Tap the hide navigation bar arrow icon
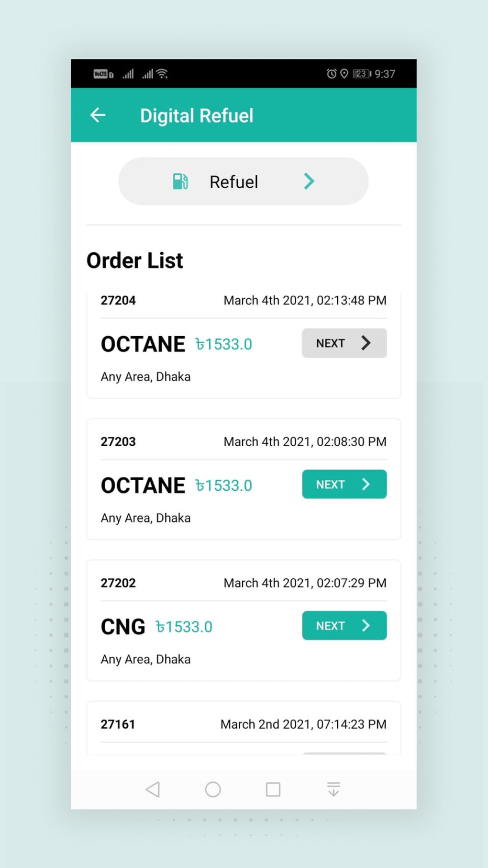 tap(333, 789)
